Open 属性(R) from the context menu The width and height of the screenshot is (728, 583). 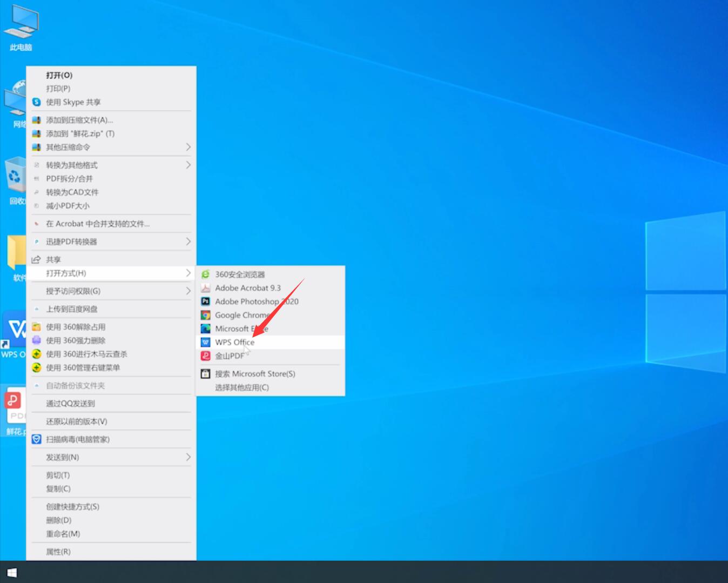(111, 551)
